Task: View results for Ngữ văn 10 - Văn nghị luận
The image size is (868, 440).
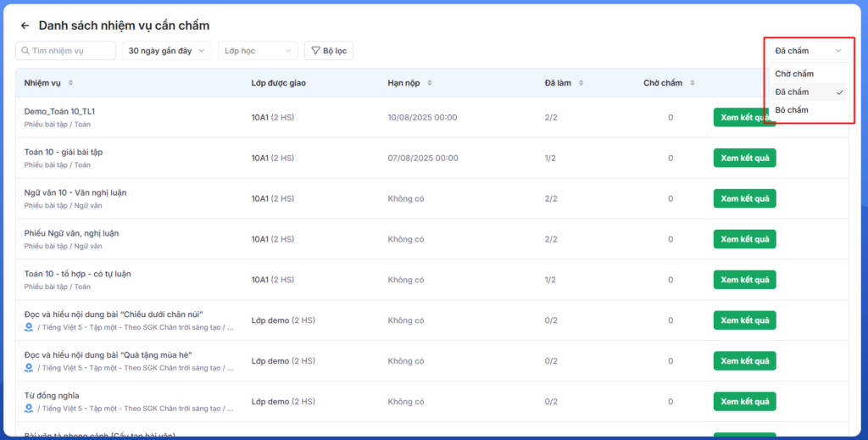Action: 744,198
